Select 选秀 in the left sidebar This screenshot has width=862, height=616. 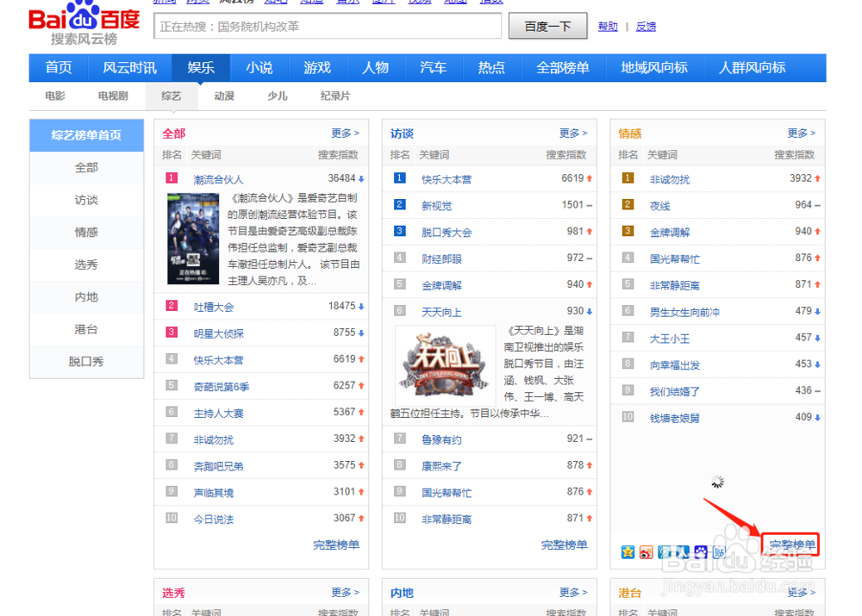pos(86,264)
